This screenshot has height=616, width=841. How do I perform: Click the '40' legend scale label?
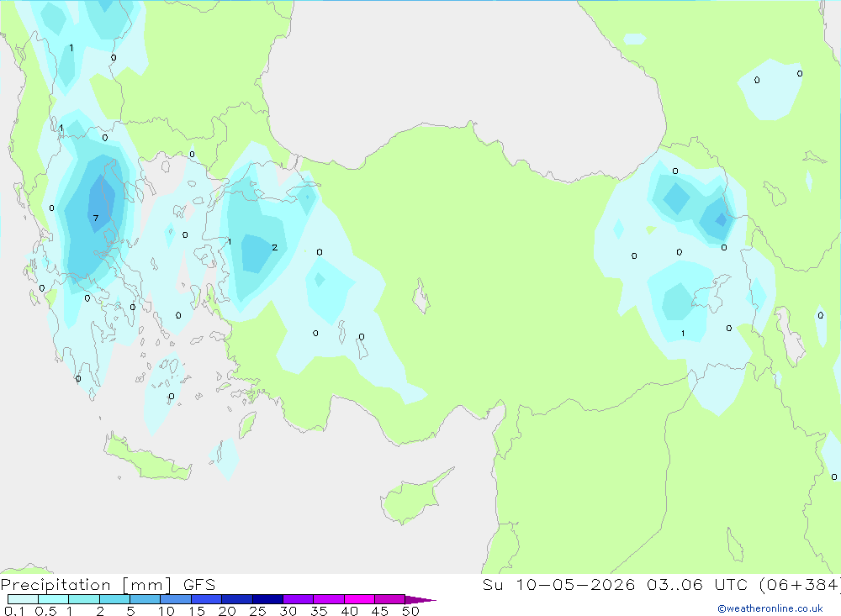(x=350, y=611)
